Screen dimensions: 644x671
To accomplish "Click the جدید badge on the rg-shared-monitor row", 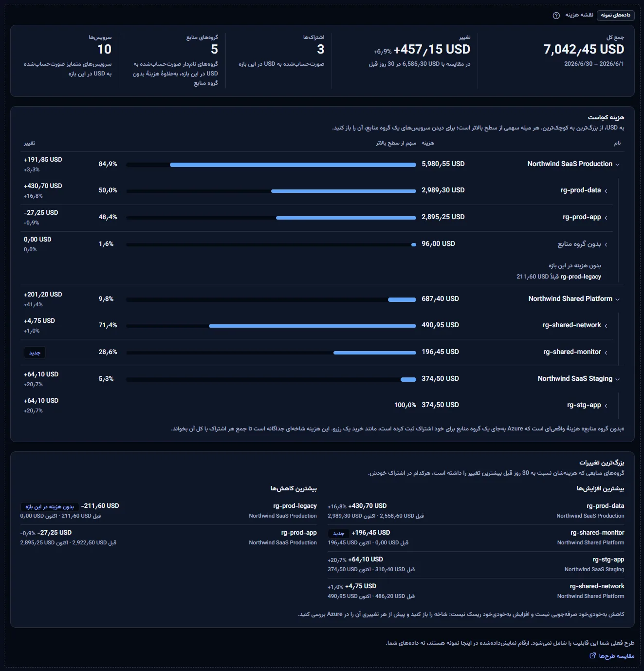I will click(x=35, y=353).
